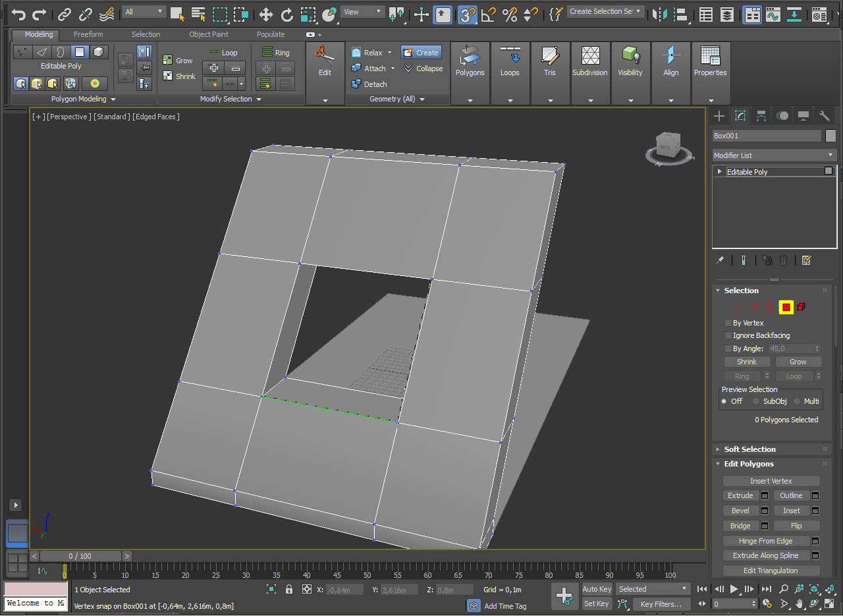Viewport: 843px width, 616px height.
Task: Open the Motion panel tab
Action: (x=782, y=116)
